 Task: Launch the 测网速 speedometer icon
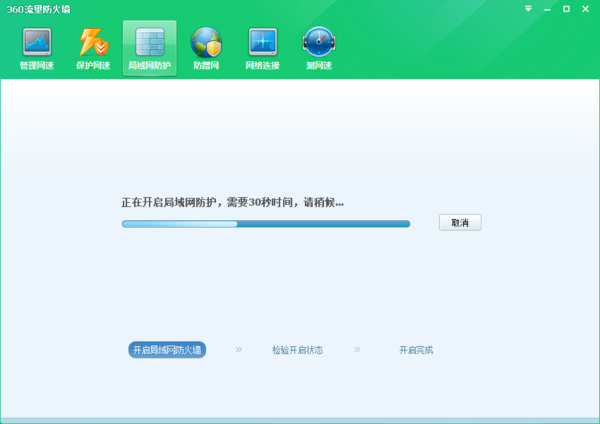coord(318,42)
